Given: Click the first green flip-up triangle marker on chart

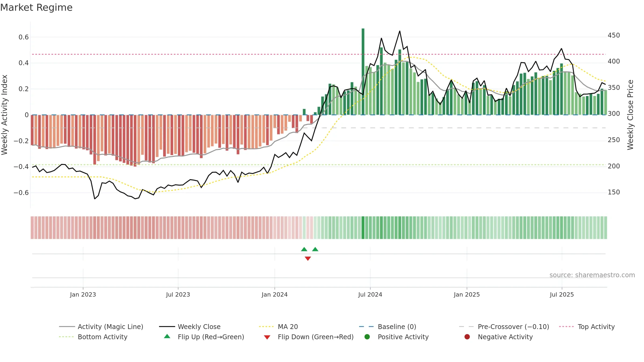Looking at the screenshot, I should [304, 249].
